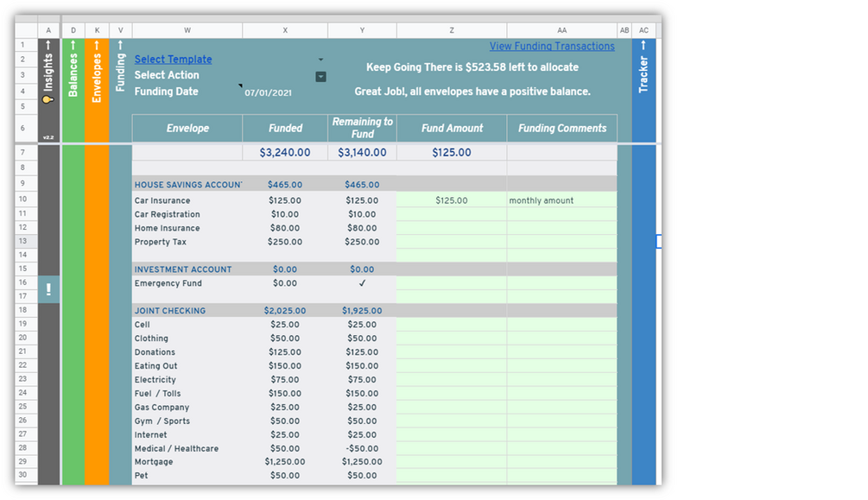Click the Home Insurance envelope name

click(x=168, y=228)
